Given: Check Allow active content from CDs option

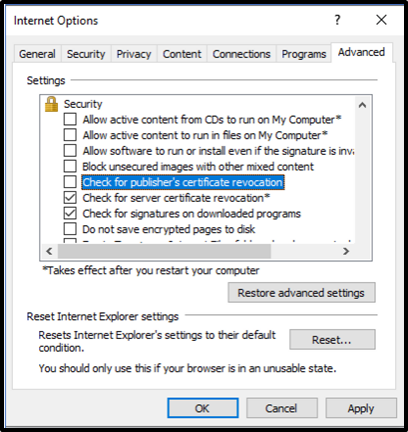Looking at the screenshot, I should click(70, 119).
